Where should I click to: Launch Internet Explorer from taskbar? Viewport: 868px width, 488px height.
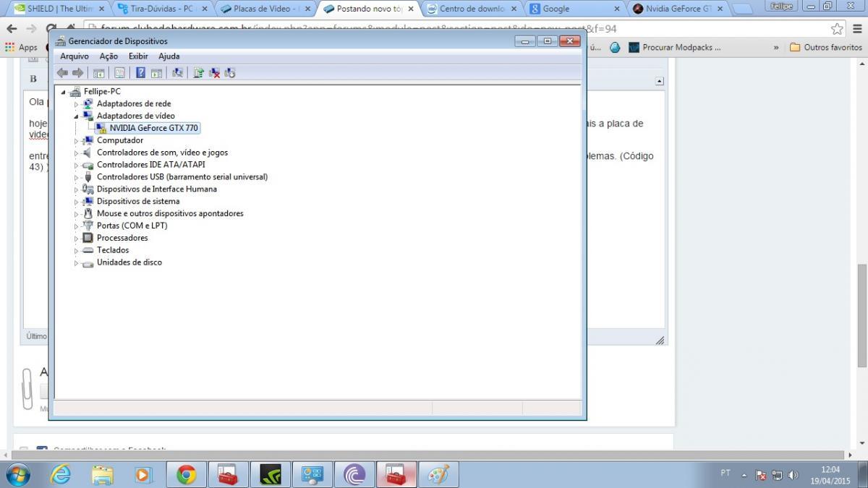point(61,474)
